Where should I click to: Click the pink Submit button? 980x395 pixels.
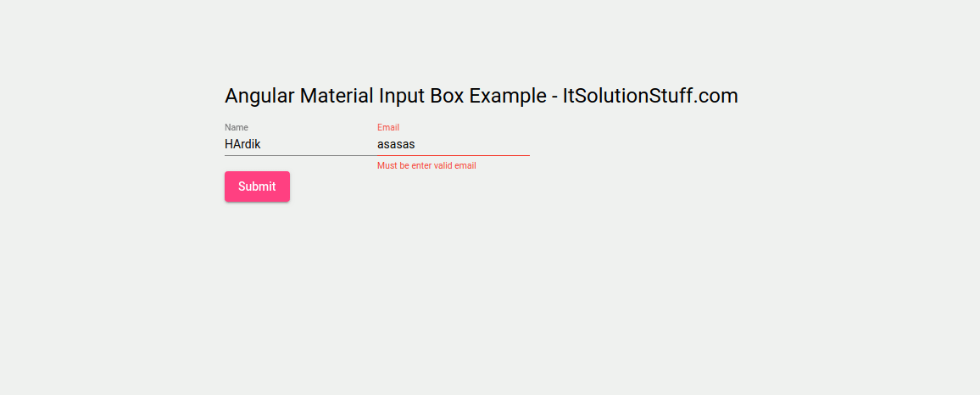(x=257, y=186)
